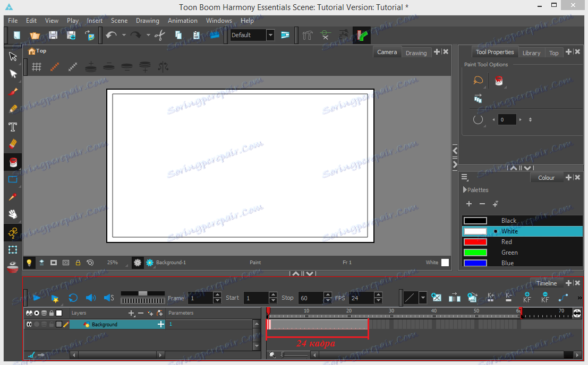Image resolution: width=588 pixels, height=365 pixels.
Task: Open the Animation menu
Action: pos(182,21)
